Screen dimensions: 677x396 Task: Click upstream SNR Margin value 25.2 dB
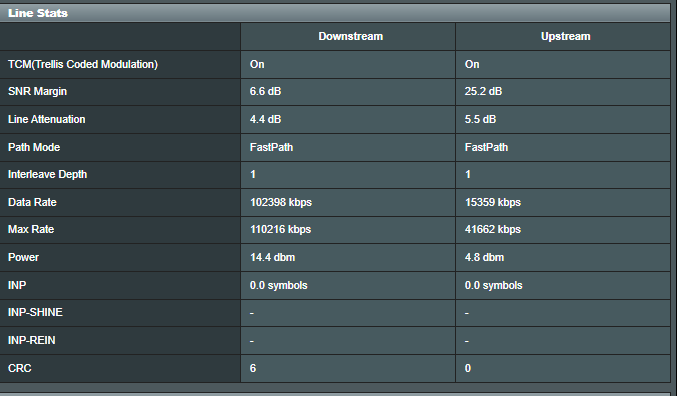coord(483,92)
